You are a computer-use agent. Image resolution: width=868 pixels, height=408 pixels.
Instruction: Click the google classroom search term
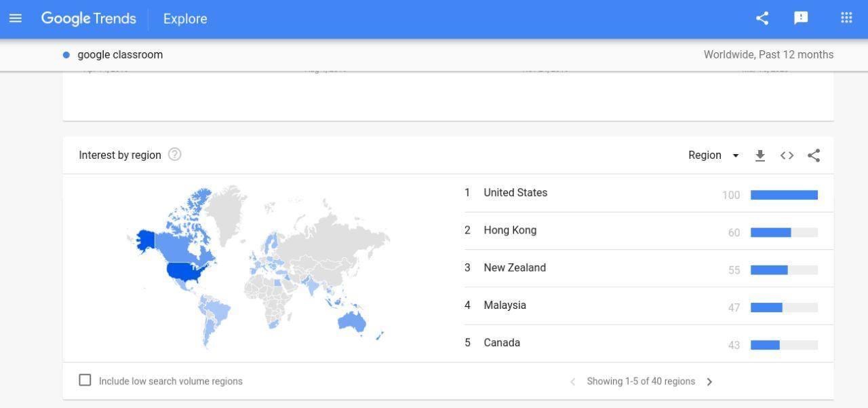(120, 55)
